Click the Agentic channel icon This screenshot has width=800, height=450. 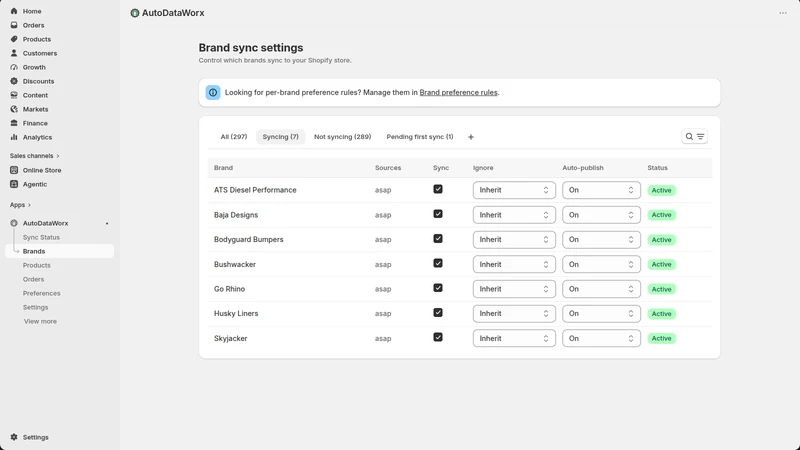[x=14, y=184]
